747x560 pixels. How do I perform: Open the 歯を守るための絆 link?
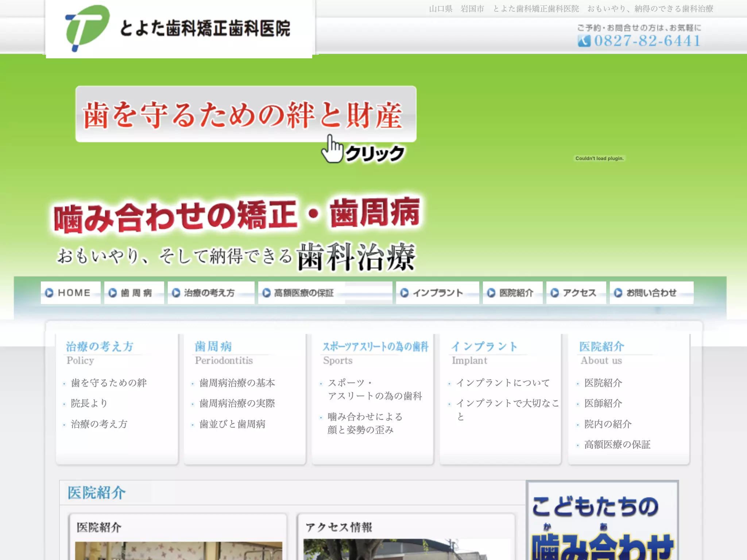[109, 383]
